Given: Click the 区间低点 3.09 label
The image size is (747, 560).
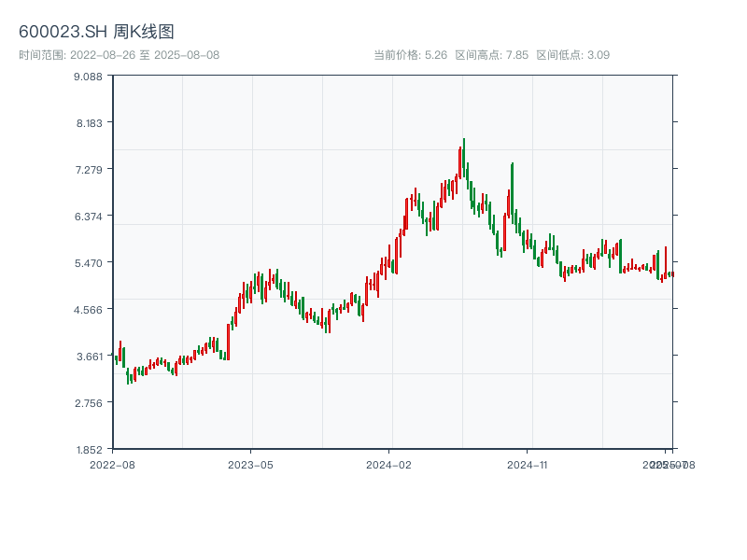Looking at the screenshot, I should click(572, 55).
